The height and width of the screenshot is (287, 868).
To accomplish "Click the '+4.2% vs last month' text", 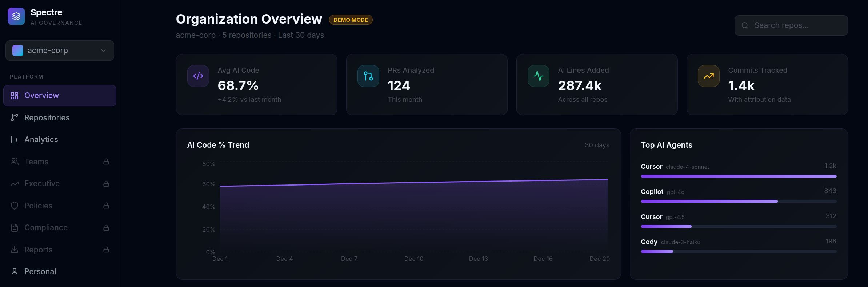I will [249, 100].
